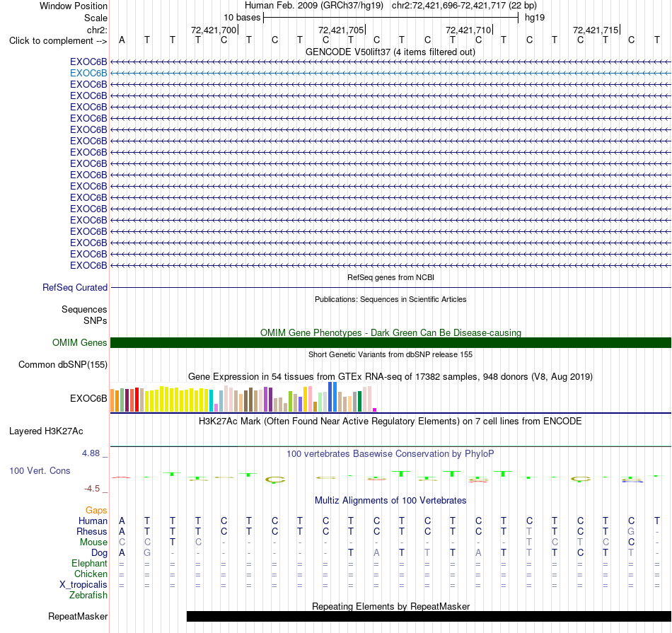Click the 'Dog' alignment row label
The width and height of the screenshot is (672, 633).
(x=99, y=553)
